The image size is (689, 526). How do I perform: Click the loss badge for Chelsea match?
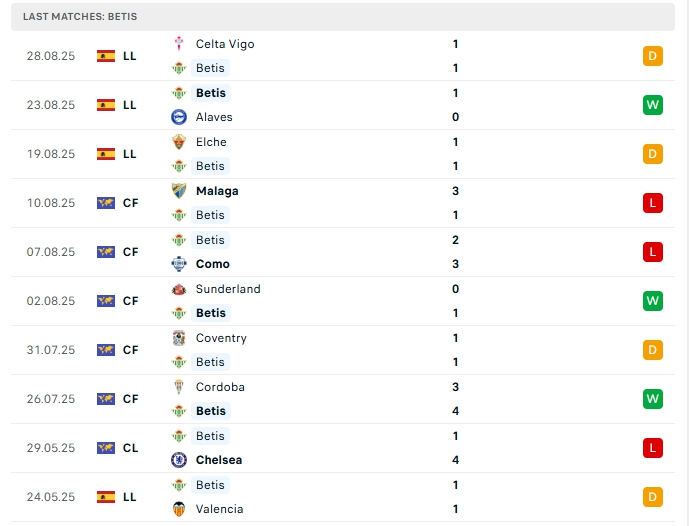click(652, 448)
